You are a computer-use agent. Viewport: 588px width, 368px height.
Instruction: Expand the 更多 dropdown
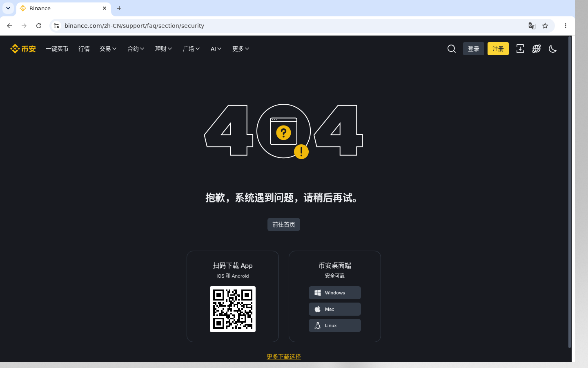tap(241, 49)
